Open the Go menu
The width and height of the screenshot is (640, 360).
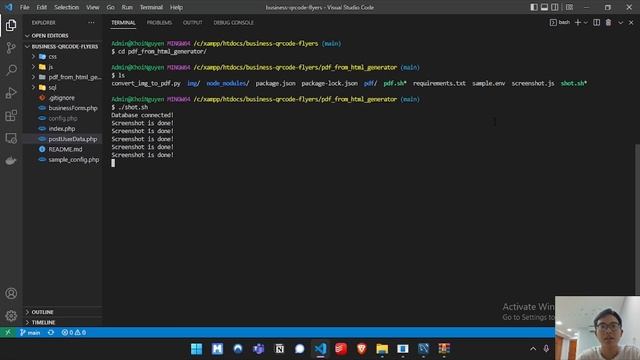coord(110,7)
